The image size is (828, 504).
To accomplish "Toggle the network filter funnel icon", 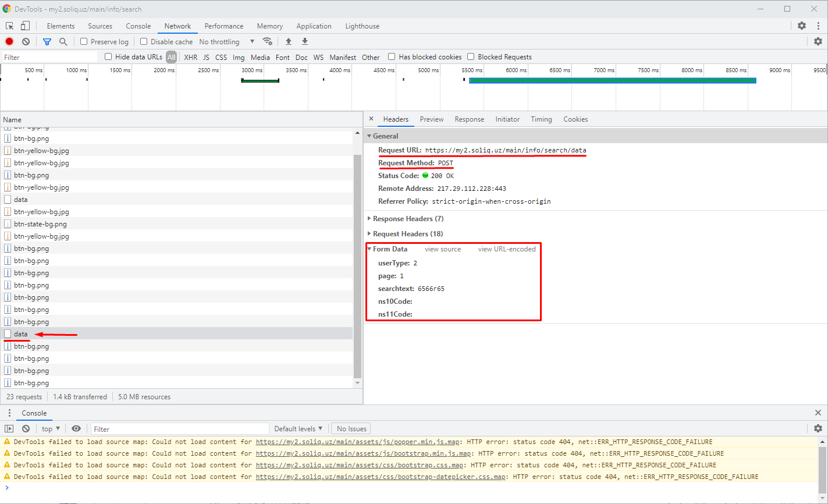I will [47, 41].
